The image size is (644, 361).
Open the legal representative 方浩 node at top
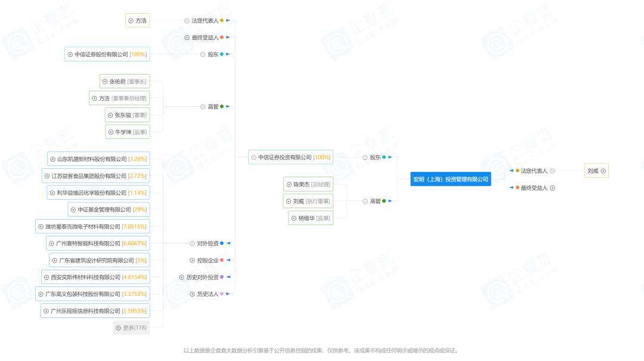pos(138,20)
